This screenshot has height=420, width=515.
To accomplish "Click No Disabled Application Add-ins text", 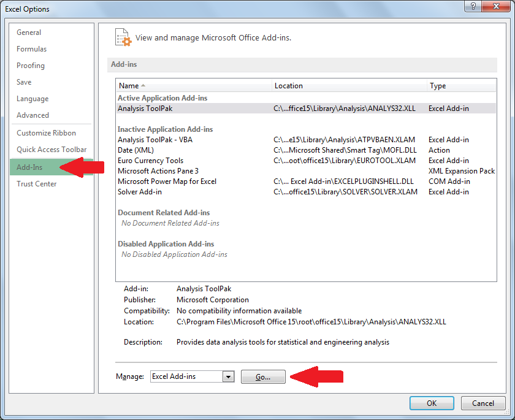I will (174, 254).
